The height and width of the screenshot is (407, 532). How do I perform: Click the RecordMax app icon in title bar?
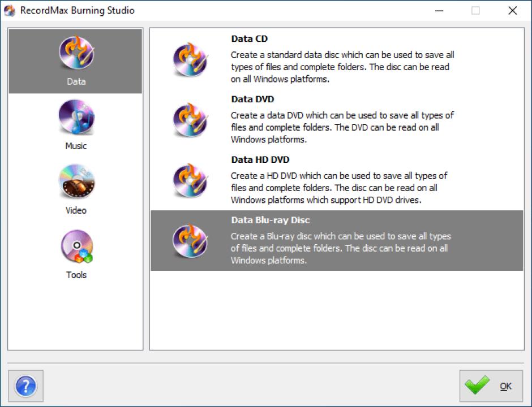(x=10, y=11)
